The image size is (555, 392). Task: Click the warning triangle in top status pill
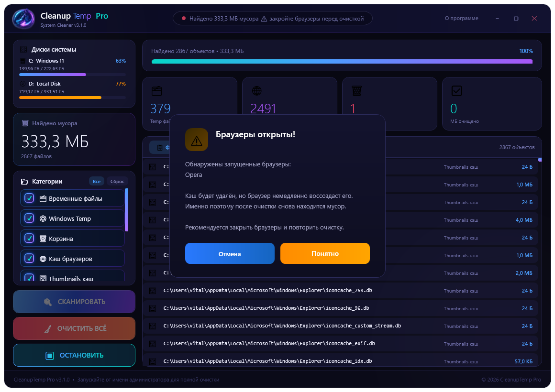point(264,19)
